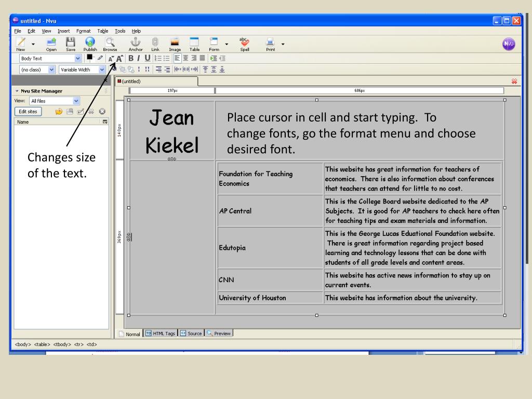The width and height of the screenshot is (532, 399).
Task: Collapse the Nvu Site Manager panel
Action: pyautogui.click(x=17, y=91)
